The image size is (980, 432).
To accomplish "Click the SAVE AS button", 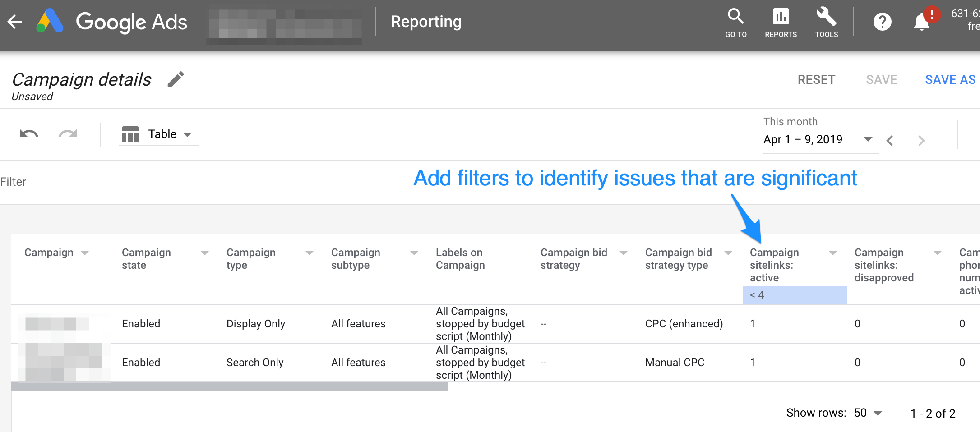I will pos(950,80).
